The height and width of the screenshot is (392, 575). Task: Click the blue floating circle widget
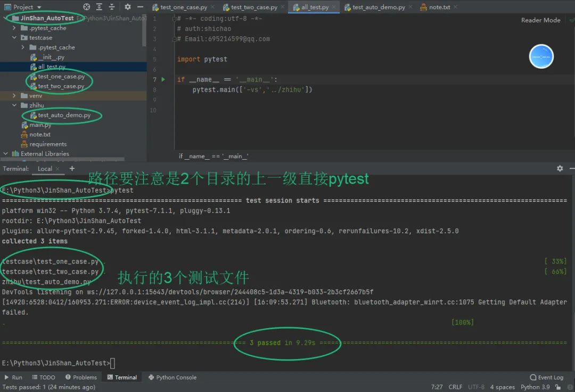(x=541, y=56)
